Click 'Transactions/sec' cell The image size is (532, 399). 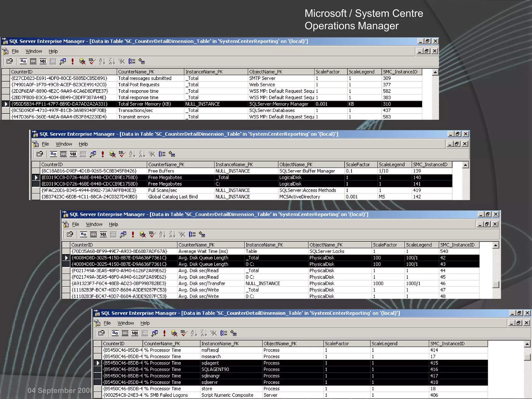150,110
